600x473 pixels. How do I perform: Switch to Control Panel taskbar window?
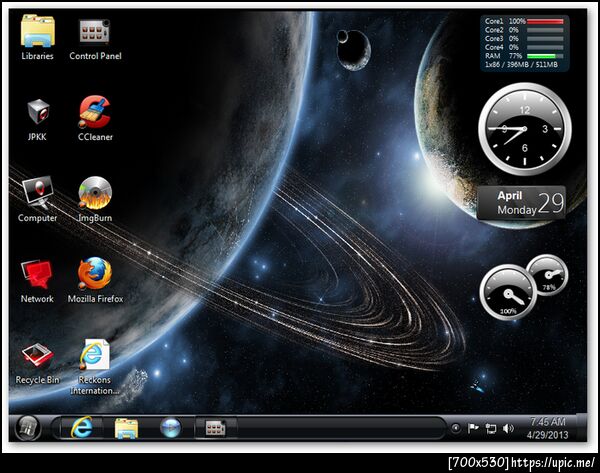(215, 428)
